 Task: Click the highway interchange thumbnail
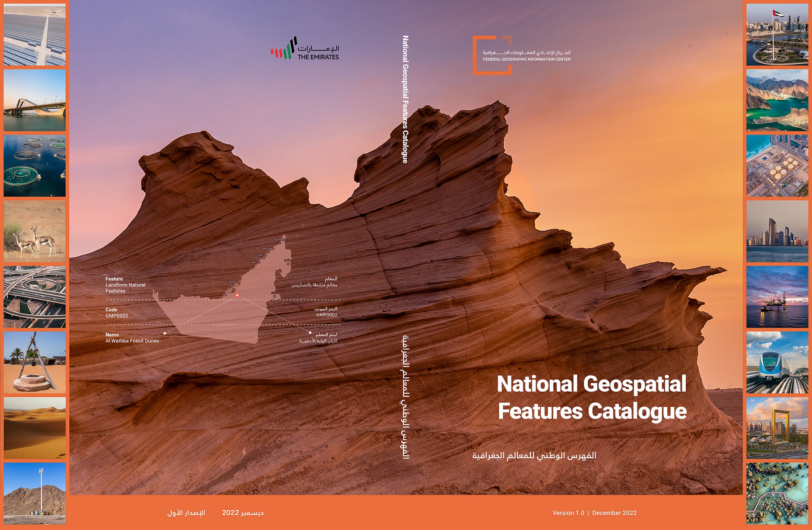[x=35, y=297]
